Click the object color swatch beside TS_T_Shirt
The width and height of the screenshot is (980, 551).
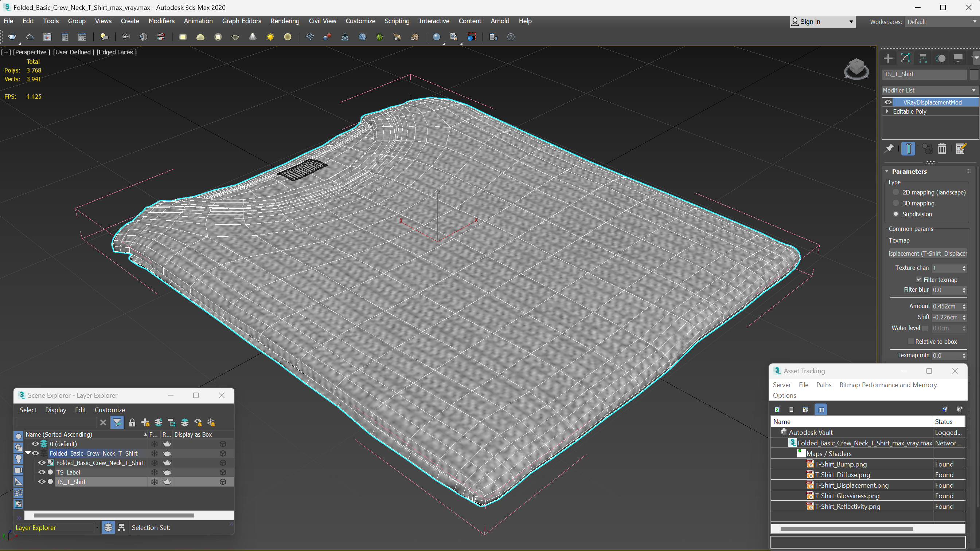[974, 74]
